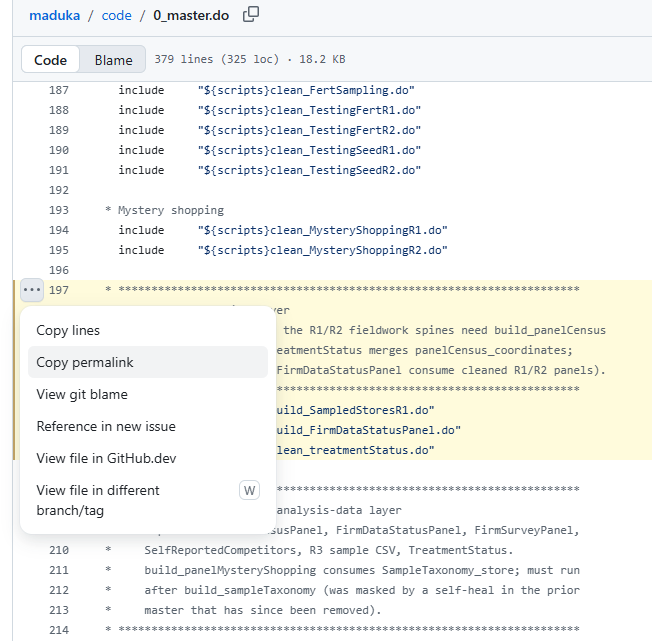Select View file in different branch/tag
This screenshot has width=652, height=641.
(x=148, y=500)
